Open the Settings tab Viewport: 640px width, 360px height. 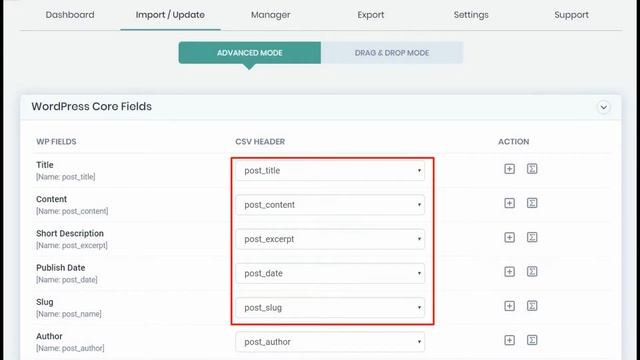coord(471,15)
